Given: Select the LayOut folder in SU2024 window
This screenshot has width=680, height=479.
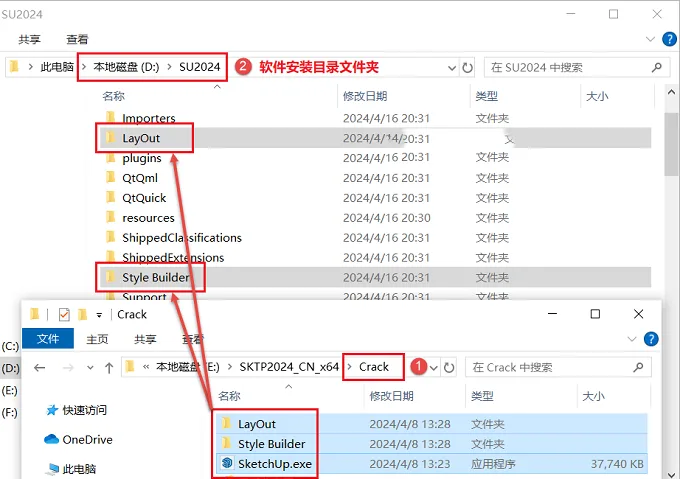Looking at the screenshot, I should [141, 138].
